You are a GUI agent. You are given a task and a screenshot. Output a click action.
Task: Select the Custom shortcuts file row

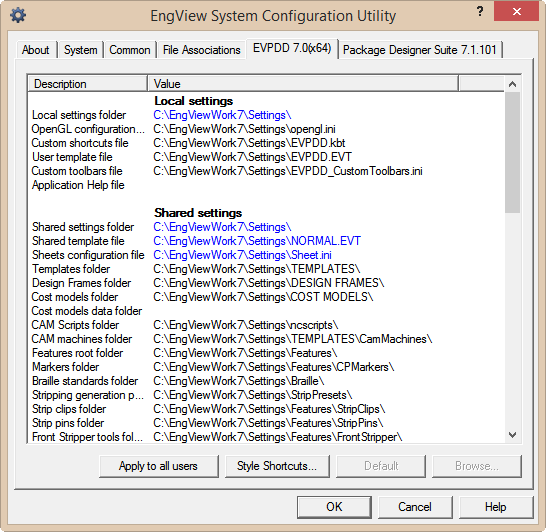[266, 143]
